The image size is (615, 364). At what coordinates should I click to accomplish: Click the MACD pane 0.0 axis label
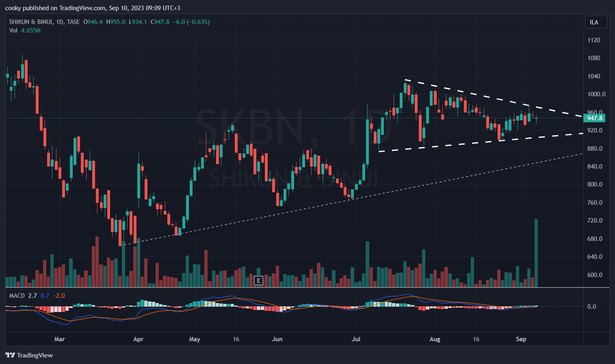click(591, 307)
